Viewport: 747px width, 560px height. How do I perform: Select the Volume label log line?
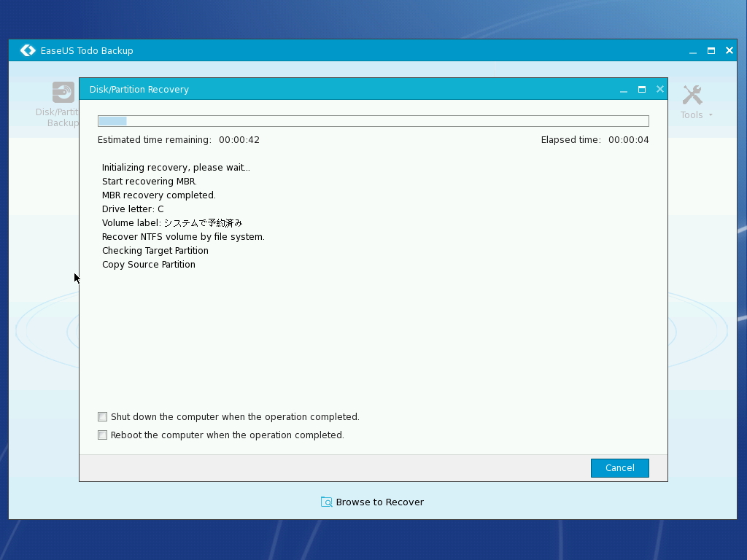pos(172,223)
